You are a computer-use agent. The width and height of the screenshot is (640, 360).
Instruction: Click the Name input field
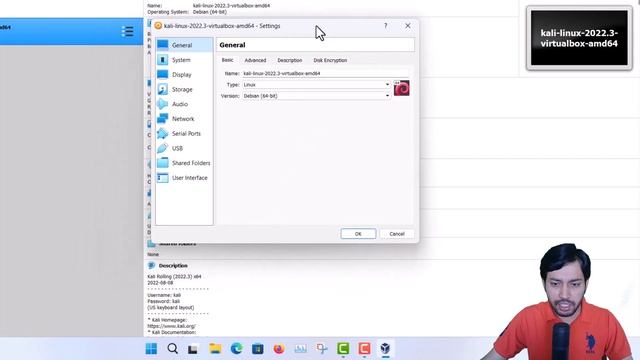[325, 73]
